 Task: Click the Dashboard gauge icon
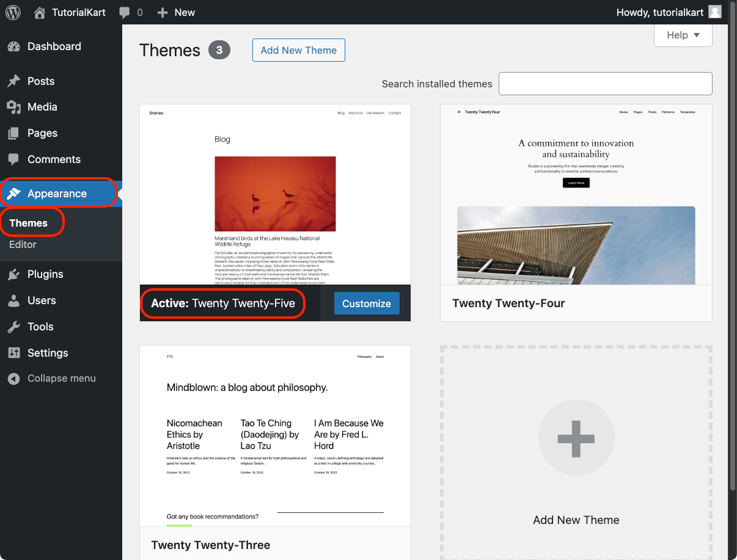[x=13, y=46]
